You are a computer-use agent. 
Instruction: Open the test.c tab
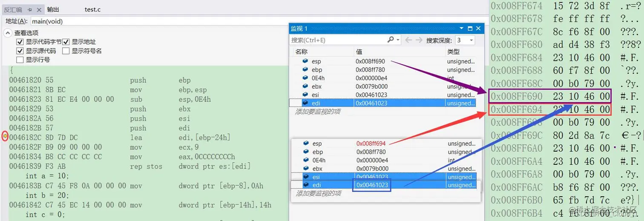click(x=92, y=9)
